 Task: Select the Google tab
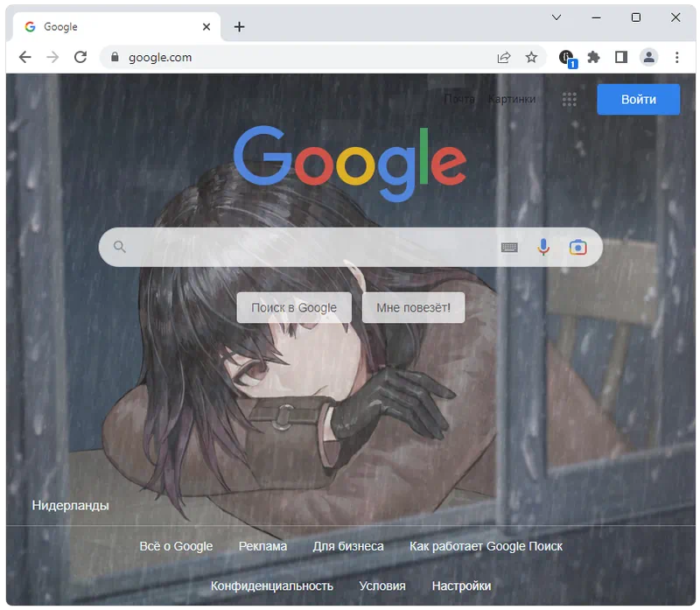[x=117, y=27]
